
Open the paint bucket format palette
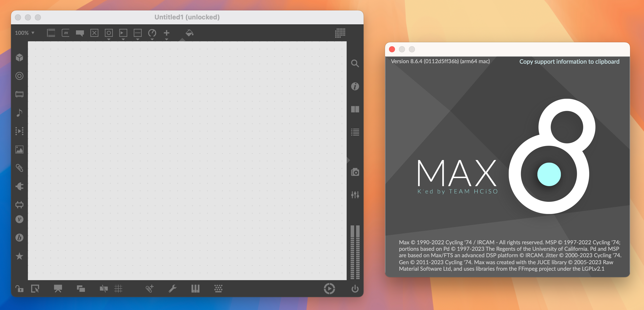pos(190,33)
